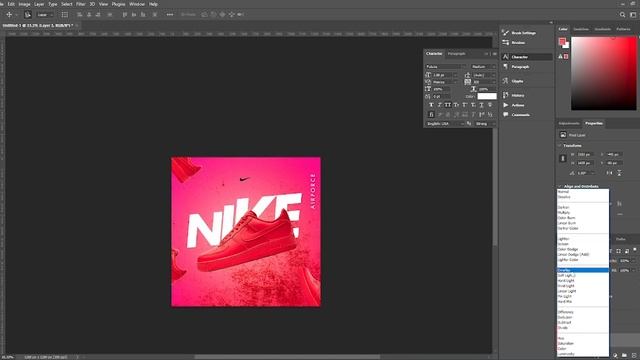Toggle Strikethrough in Character panel
This screenshot has width=640, height=360.
(x=490, y=105)
